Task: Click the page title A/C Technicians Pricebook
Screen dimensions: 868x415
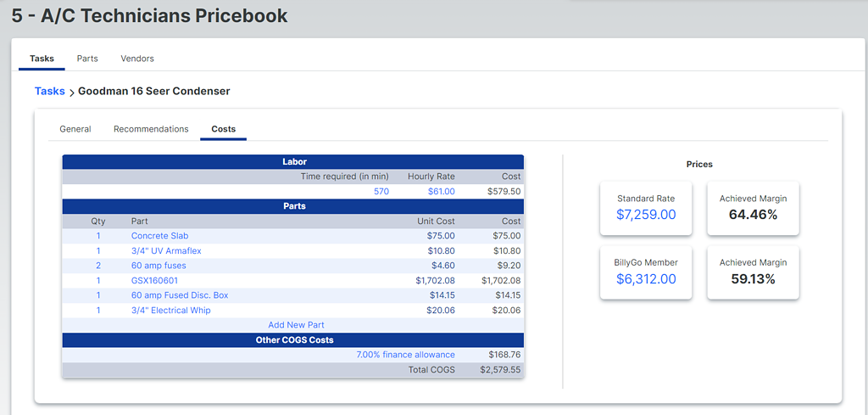Action: click(149, 15)
